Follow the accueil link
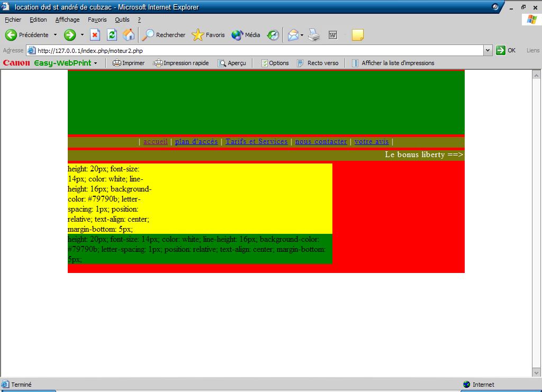Screen dimensions: 542x392 [156, 142]
